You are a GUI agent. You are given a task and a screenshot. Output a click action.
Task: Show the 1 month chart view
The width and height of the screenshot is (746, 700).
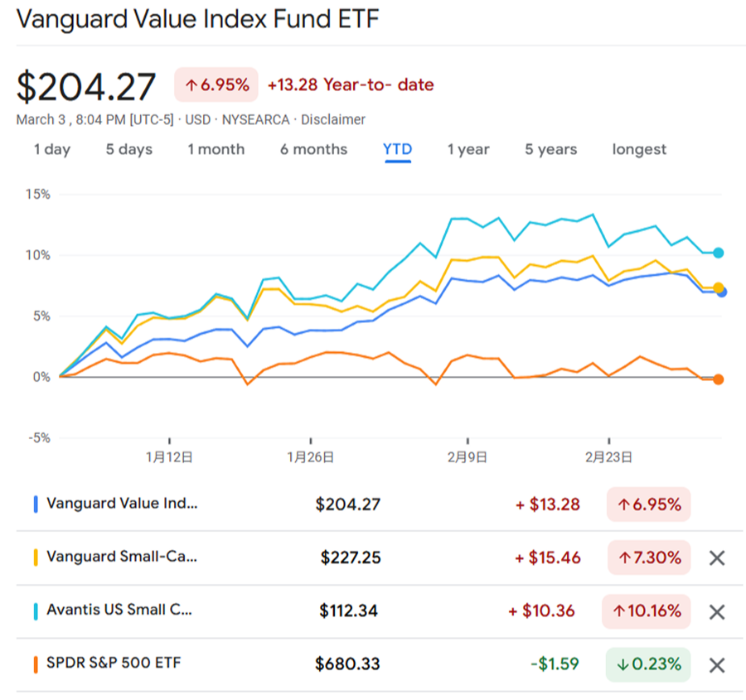[x=216, y=150]
